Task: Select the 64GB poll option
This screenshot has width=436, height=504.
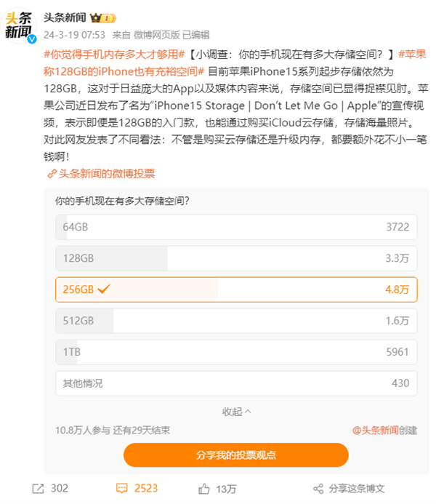Action: tap(236, 227)
